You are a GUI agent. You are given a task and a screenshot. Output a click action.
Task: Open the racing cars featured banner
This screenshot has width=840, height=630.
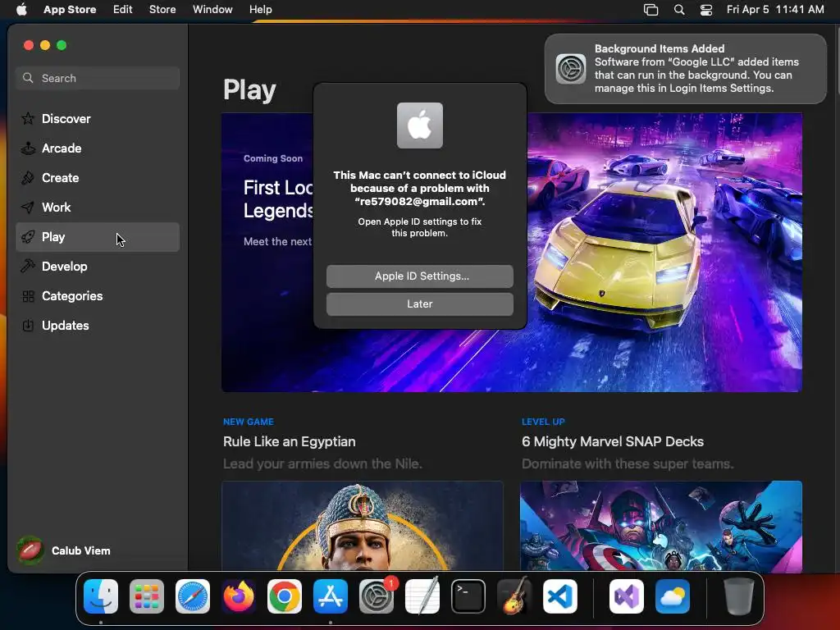click(x=512, y=253)
